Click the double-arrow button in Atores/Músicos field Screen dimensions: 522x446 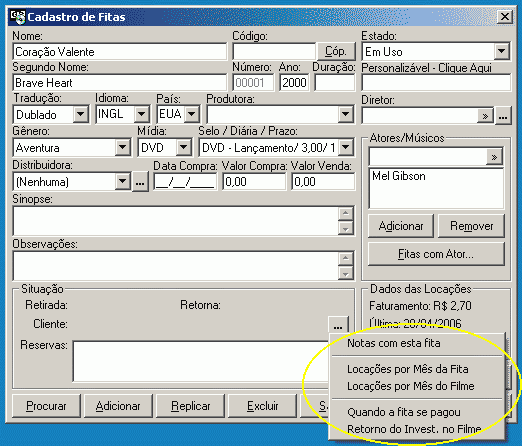coord(494,157)
